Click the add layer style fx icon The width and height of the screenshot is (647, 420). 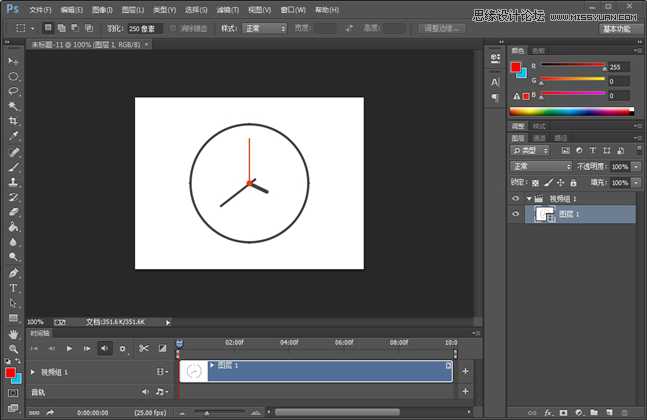548,412
